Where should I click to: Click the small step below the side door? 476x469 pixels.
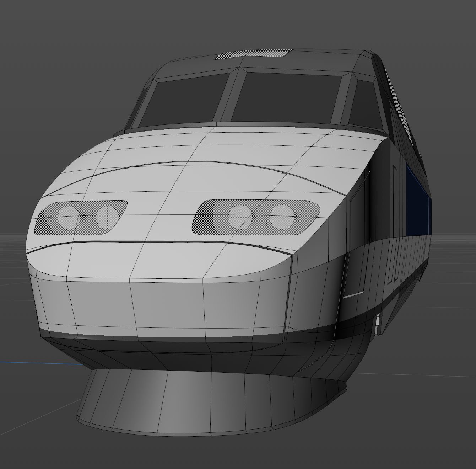click(x=378, y=324)
